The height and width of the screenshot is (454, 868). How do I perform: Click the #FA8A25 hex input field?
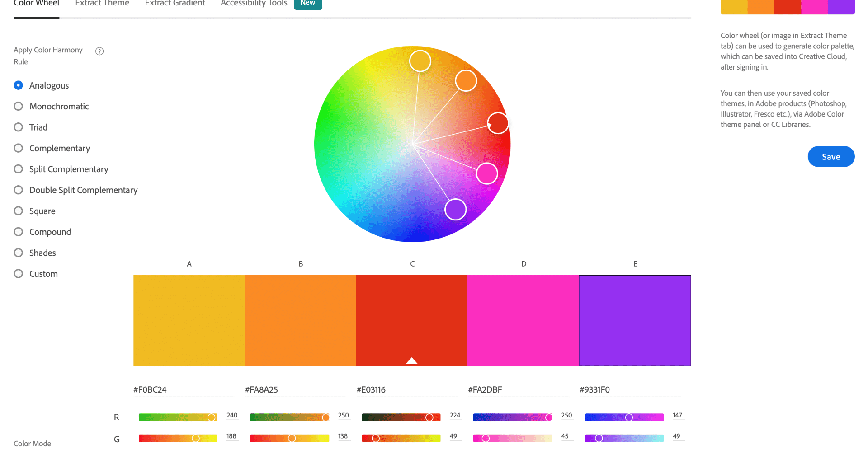295,390
